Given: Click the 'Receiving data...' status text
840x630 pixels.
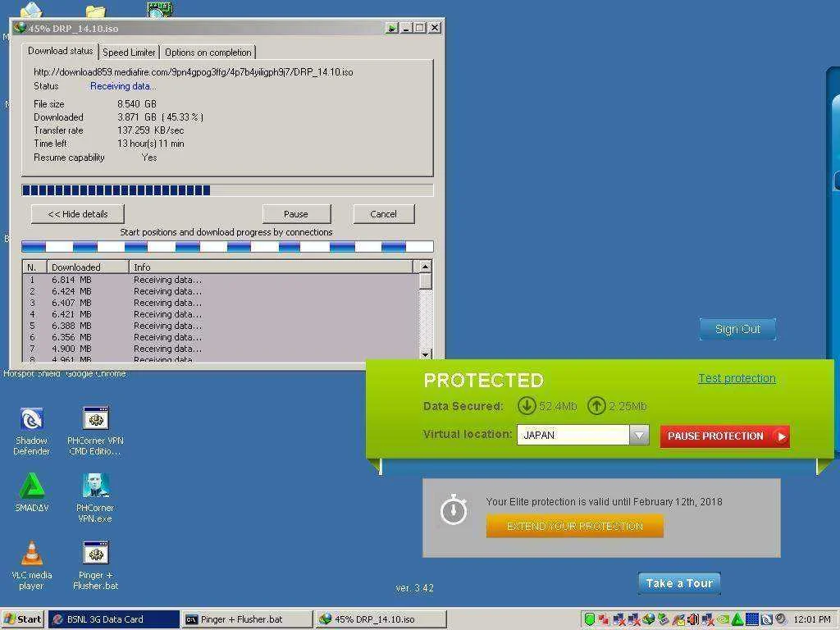Looking at the screenshot, I should pos(123,85).
